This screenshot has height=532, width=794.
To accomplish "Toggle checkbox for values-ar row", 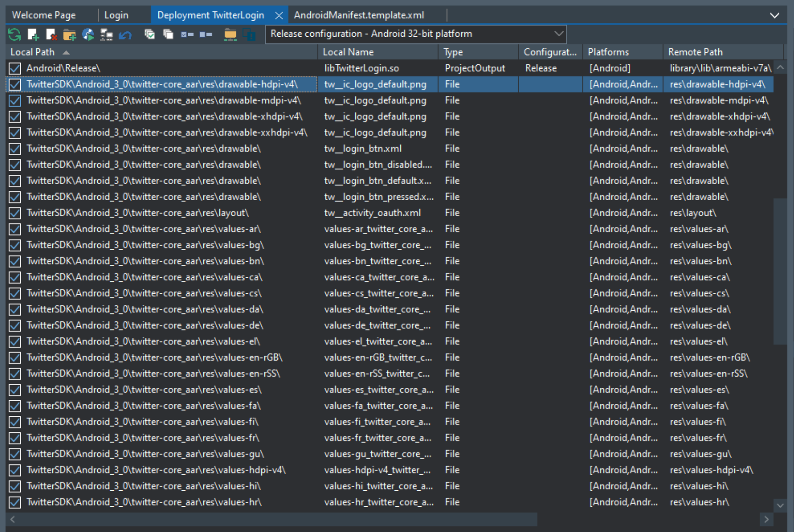I will pos(15,229).
